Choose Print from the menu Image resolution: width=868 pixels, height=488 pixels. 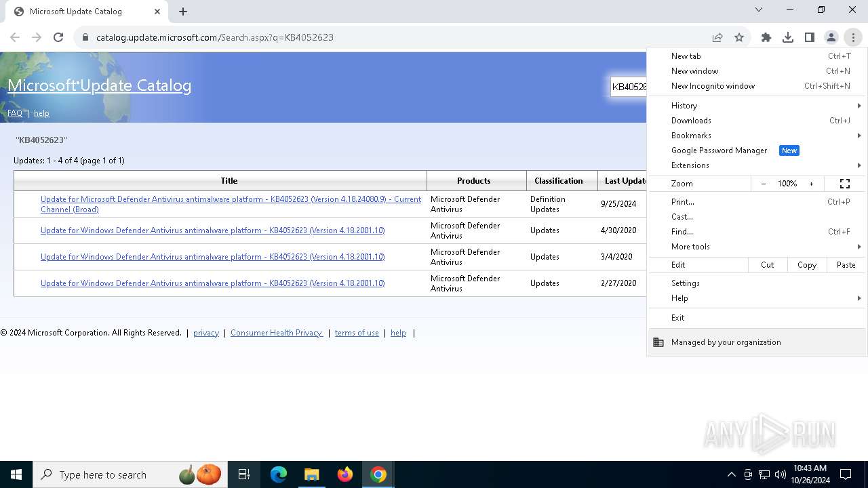tap(757, 202)
